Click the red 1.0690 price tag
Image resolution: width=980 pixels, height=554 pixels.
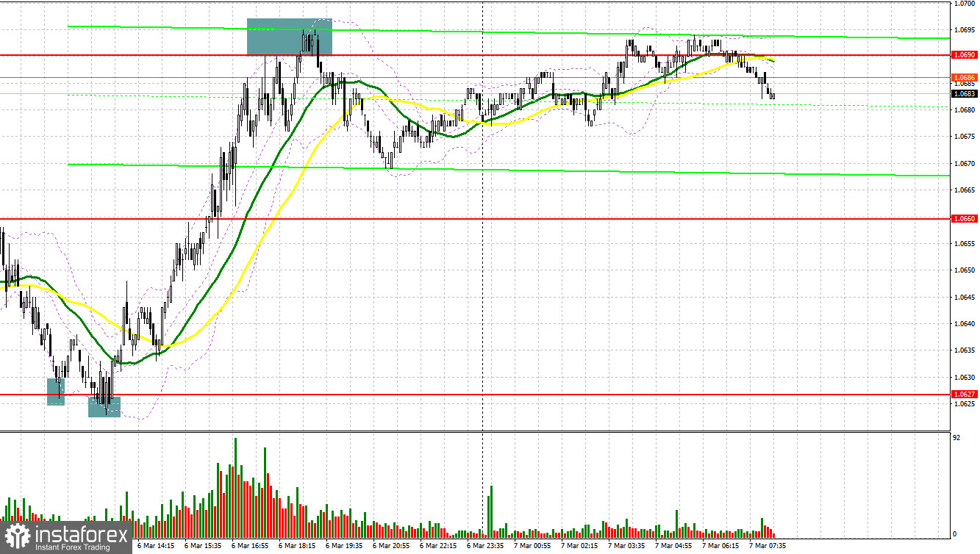(963, 55)
